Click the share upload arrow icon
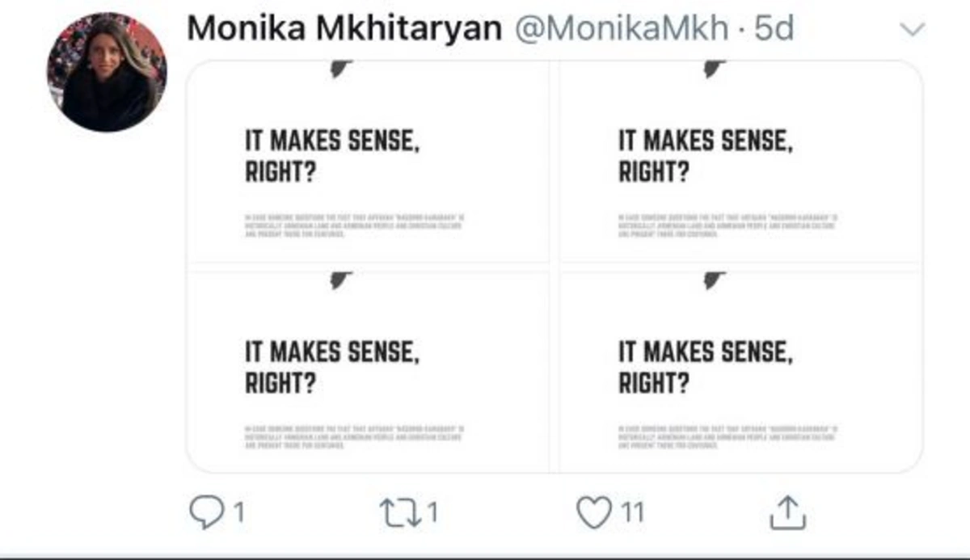This screenshot has width=970, height=560. pyautogui.click(x=787, y=512)
